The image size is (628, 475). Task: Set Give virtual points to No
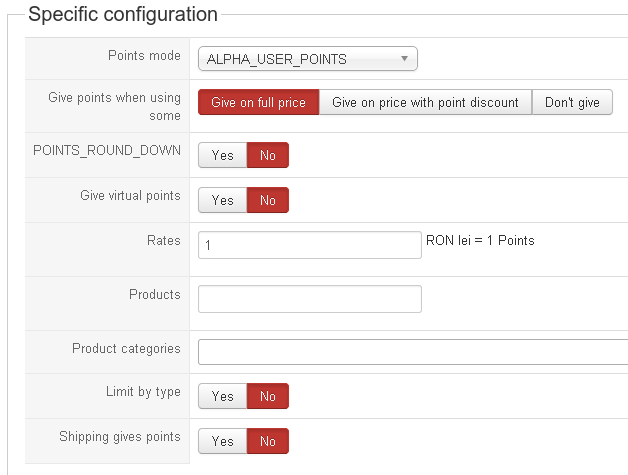(x=268, y=200)
